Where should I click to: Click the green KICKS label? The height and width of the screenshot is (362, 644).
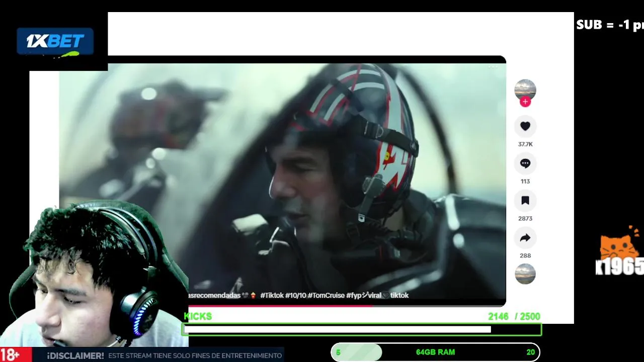tap(198, 316)
